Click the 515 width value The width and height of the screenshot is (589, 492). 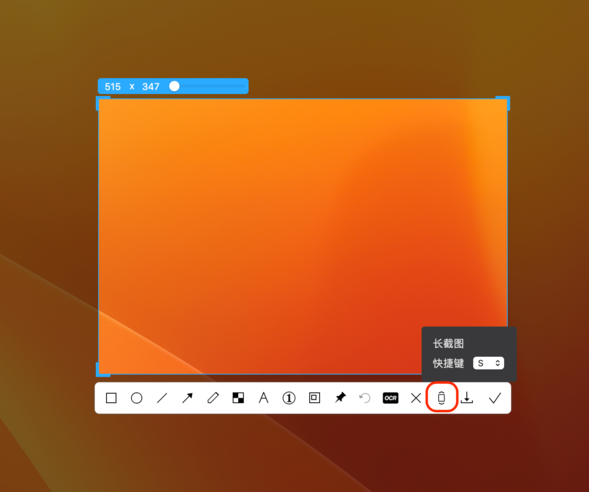click(x=113, y=87)
